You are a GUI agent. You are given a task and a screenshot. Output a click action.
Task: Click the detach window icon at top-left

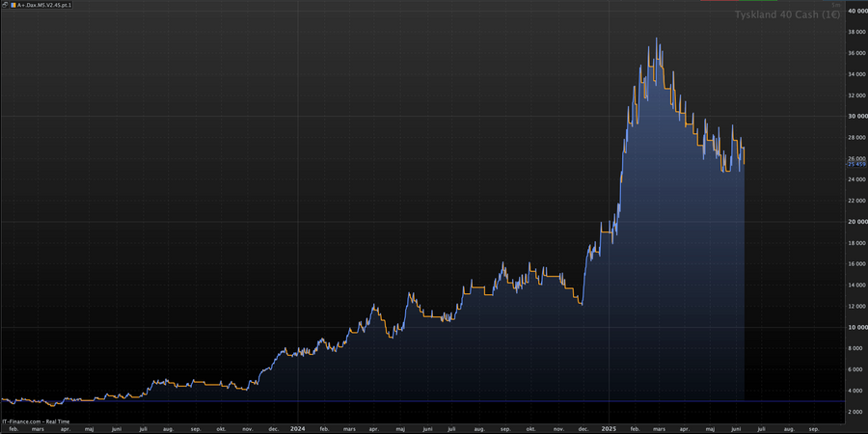5,5
